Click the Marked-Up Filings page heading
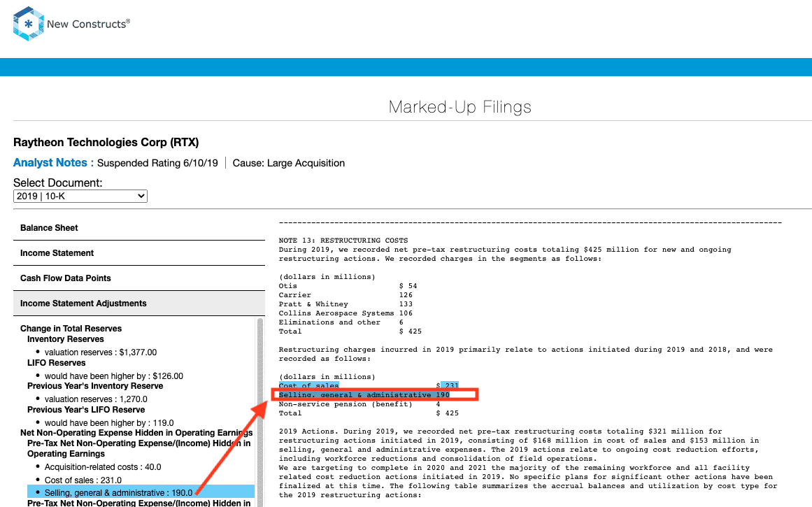The height and width of the screenshot is (507, 812). pos(460,107)
